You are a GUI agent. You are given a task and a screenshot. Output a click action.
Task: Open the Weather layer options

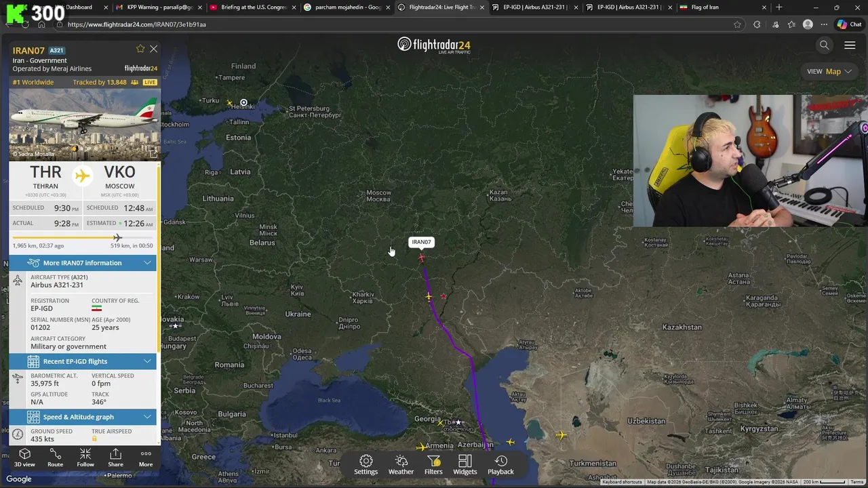[401, 465]
